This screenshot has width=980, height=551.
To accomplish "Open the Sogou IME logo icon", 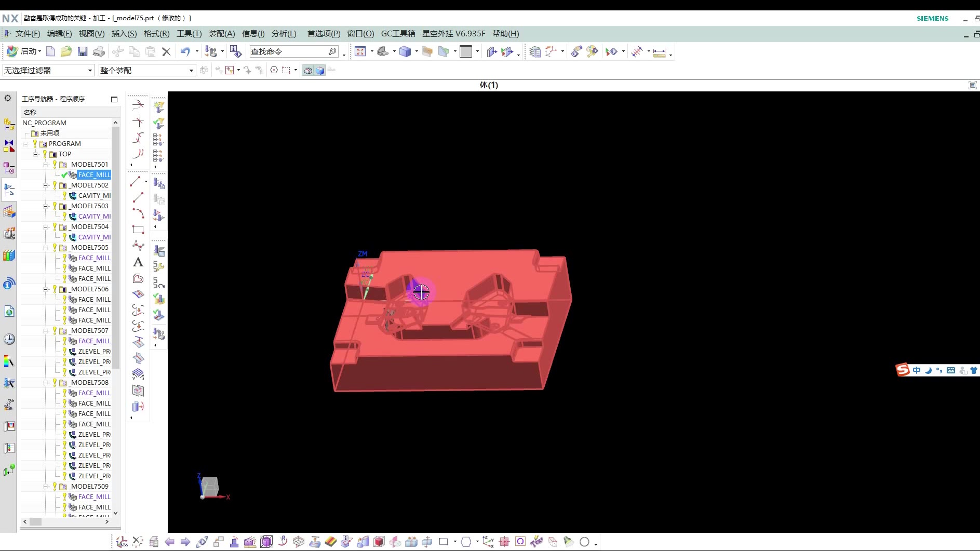I will coord(903,370).
